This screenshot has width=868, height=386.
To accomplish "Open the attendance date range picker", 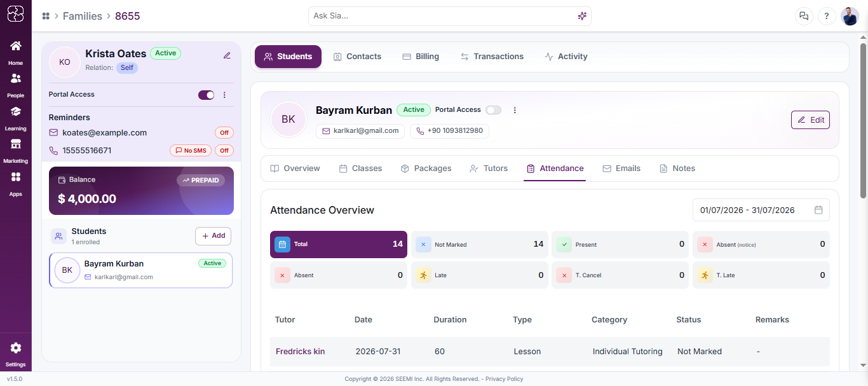I will pyautogui.click(x=761, y=210).
